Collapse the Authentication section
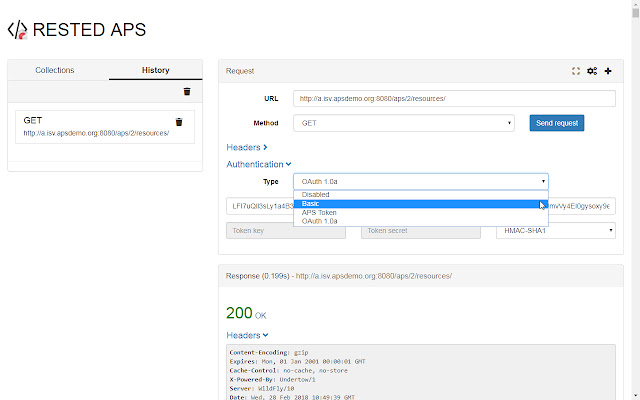Screen dimensions: 640x400 259,164
